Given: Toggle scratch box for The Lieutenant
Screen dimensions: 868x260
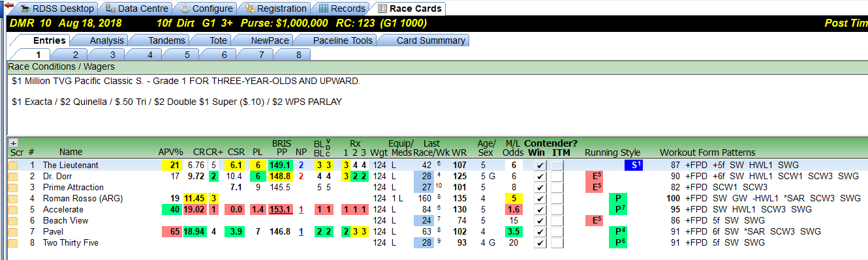Looking at the screenshot, I should tap(13, 166).
